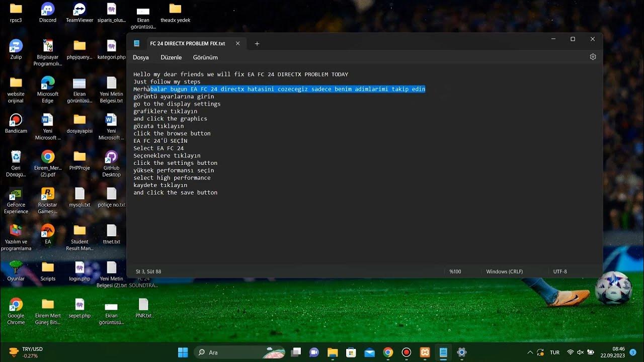This screenshot has width=644, height=362.
Task: Open TeamViewer desktop shortcut
Action: [79, 13]
